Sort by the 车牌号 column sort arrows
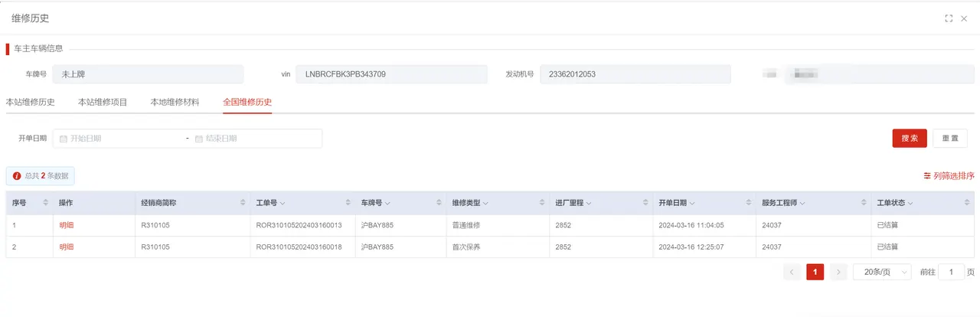This screenshot has height=317, width=980. point(439,203)
